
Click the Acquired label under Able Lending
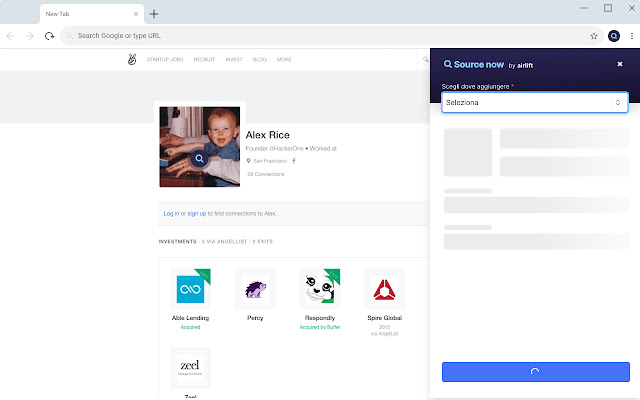pyautogui.click(x=191, y=327)
